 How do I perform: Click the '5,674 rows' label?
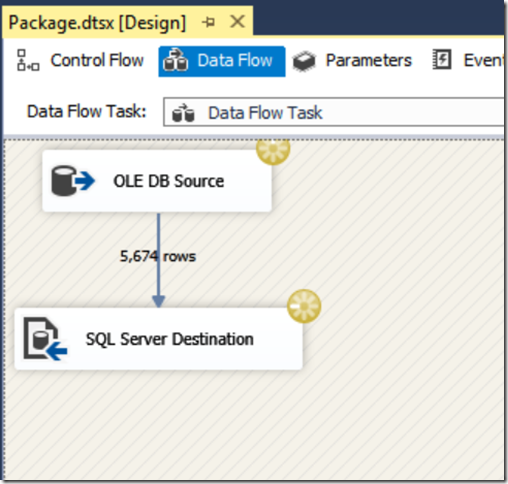158,257
